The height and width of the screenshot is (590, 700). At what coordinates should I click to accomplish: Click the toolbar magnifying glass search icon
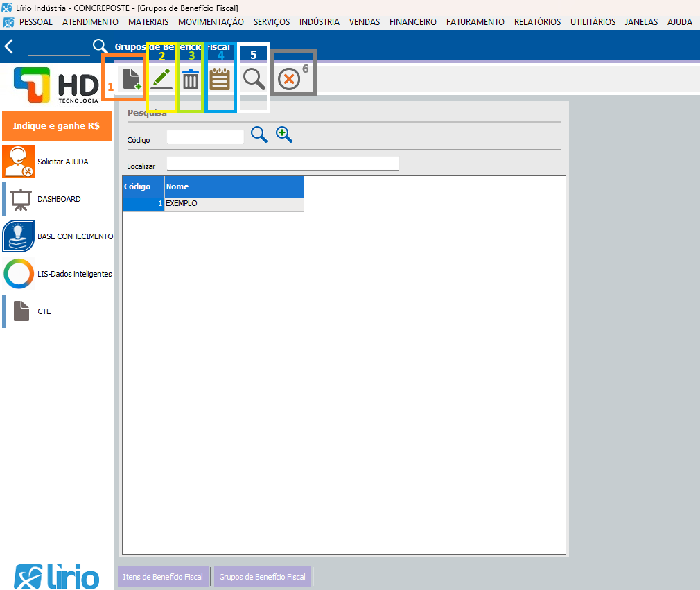tap(254, 79)
